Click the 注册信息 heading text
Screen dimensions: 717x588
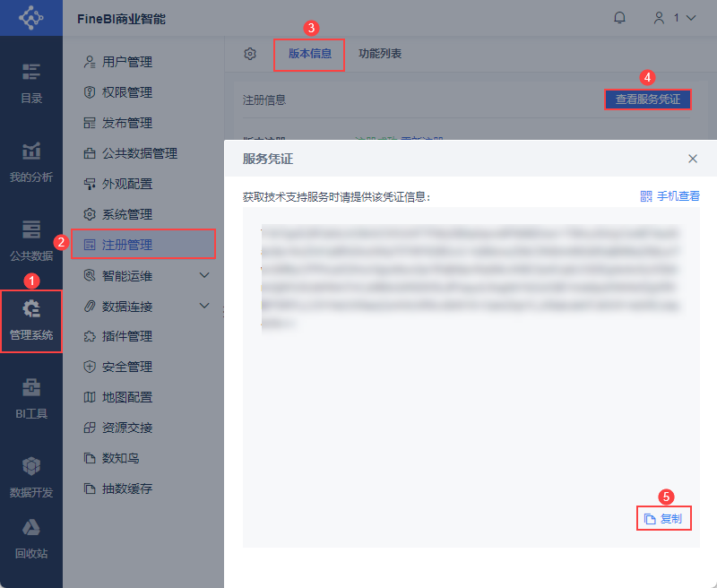pyautogui.click(x=264, y=100)
